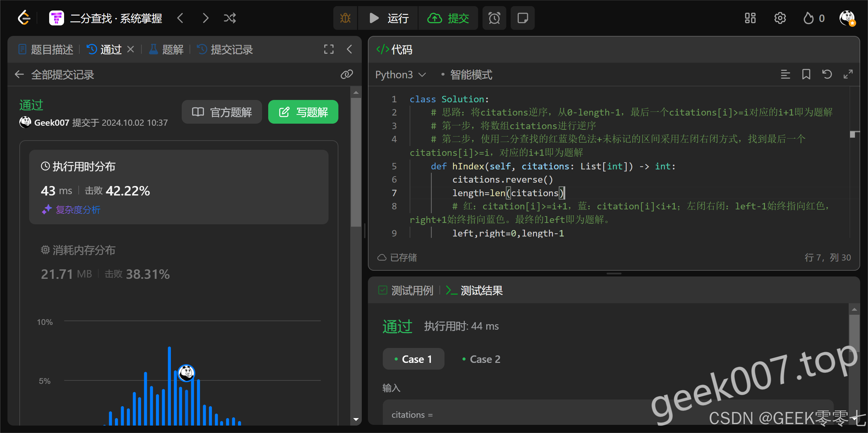Reset code with the undo arrow icon
The image size is (868, 433).
pyautogui.click(x=827, y=74)
